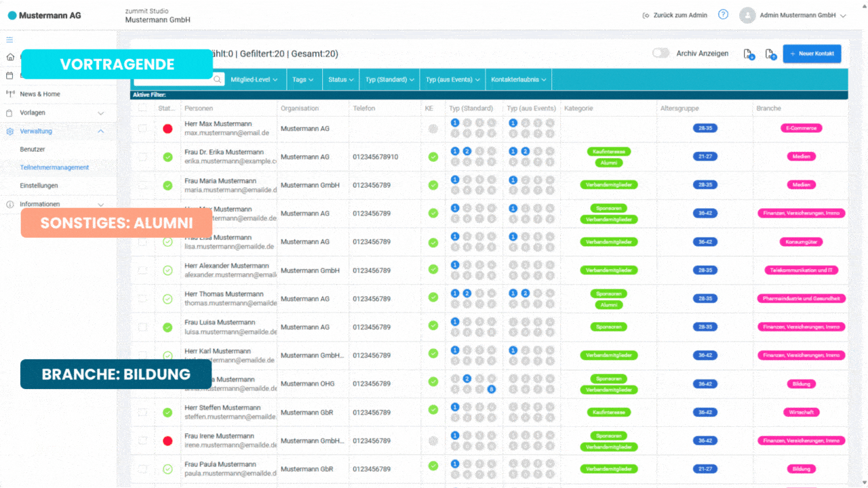Viewport: 868px width, 488px height.
Task: Open Einstellungen under Verwaltung
Action: click(39, 186)
